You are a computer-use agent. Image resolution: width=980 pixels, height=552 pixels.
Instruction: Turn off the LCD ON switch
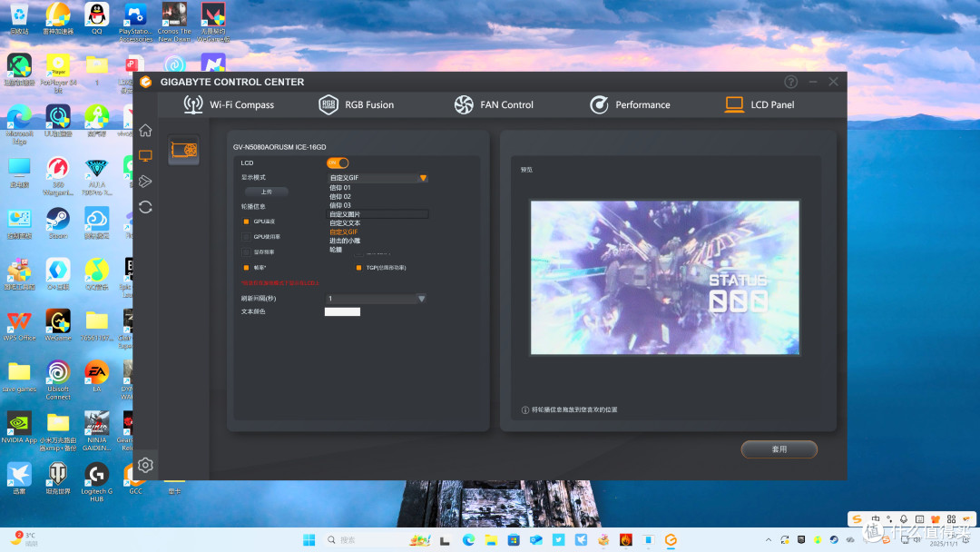338,163
